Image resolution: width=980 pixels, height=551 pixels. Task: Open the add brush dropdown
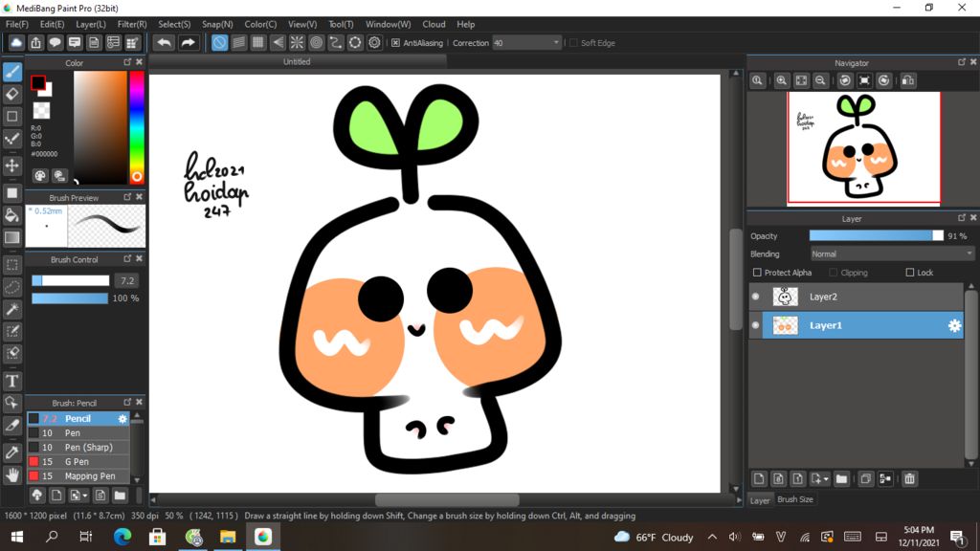(85, 496)
